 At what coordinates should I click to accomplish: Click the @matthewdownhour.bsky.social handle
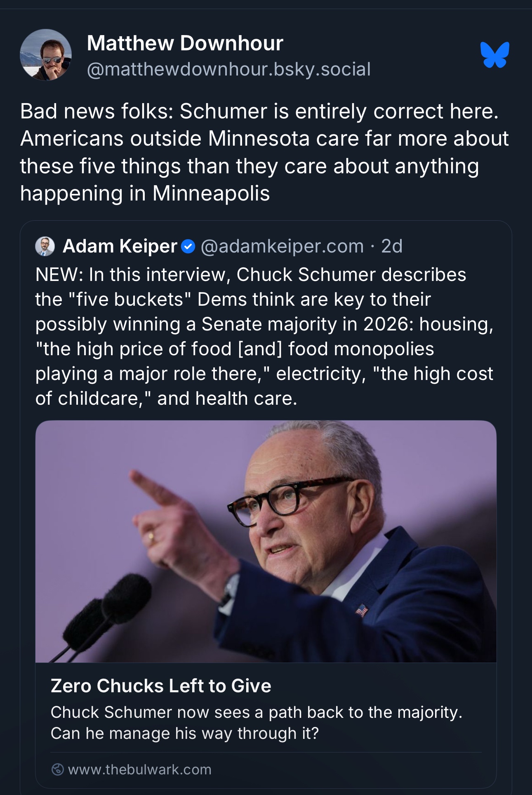coord(229,69)
